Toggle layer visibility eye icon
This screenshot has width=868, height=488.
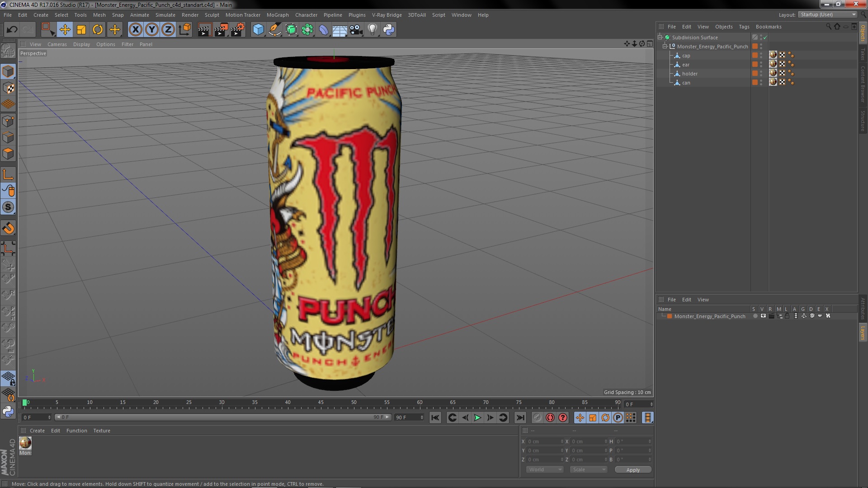tap(763, 316)
